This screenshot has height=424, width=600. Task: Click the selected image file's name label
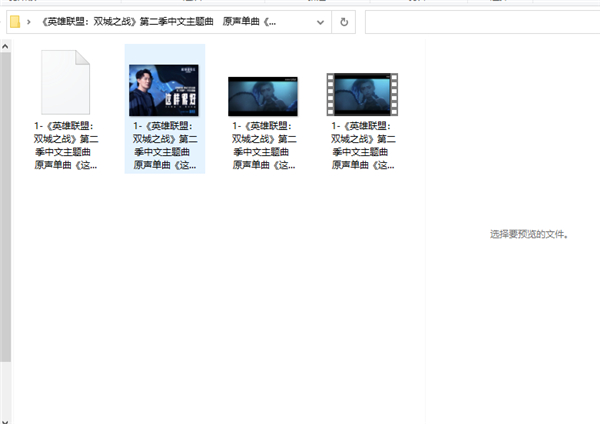click(x=164, y=145)
